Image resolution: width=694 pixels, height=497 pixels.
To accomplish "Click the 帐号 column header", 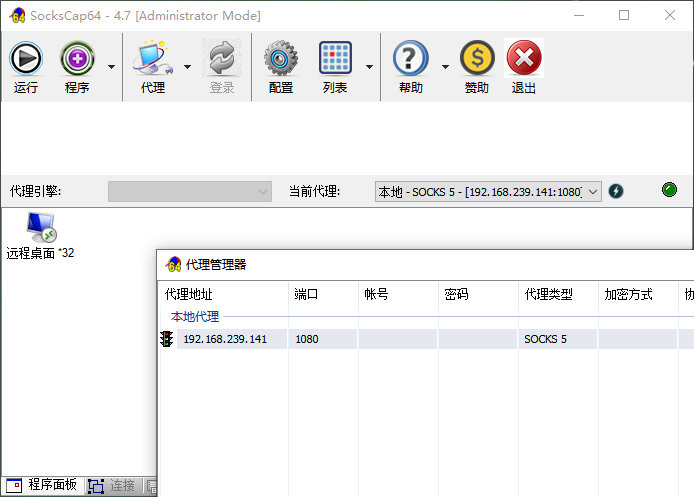I will point(398,294).
